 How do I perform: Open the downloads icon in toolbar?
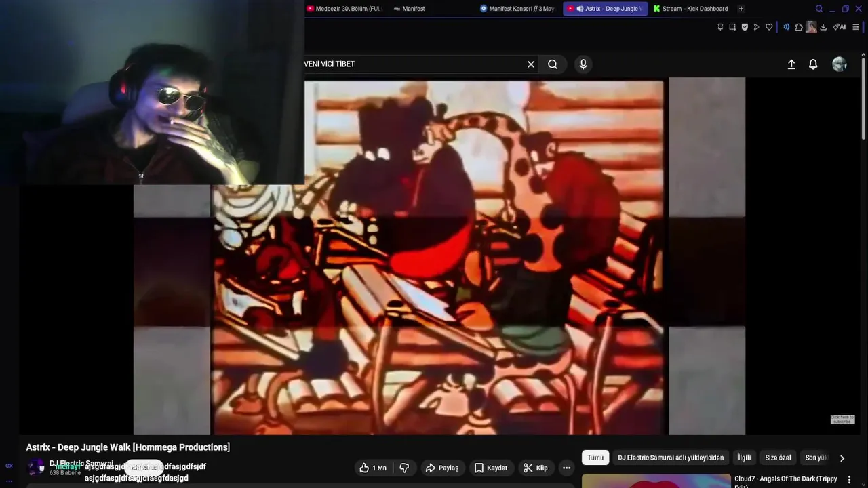[x=823, y=27]
